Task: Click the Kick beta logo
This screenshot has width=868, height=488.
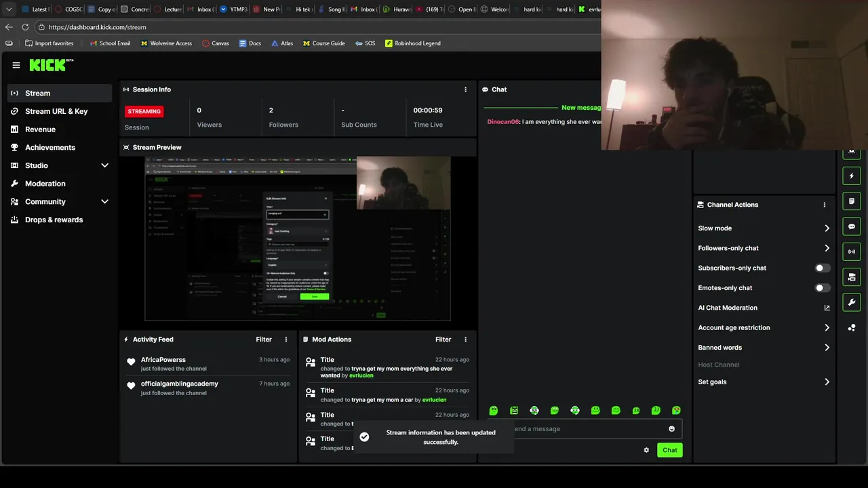Action: tap(51, 65)
